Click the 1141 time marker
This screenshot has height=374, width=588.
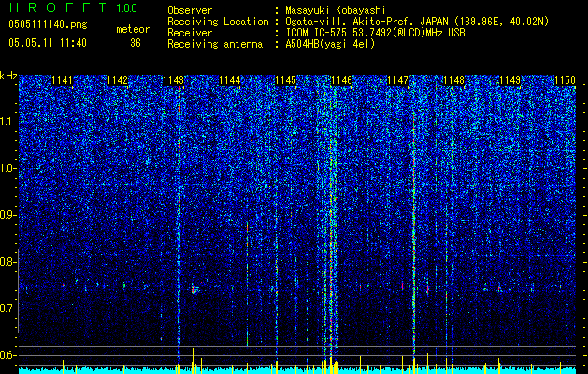(x=62, y=80)
